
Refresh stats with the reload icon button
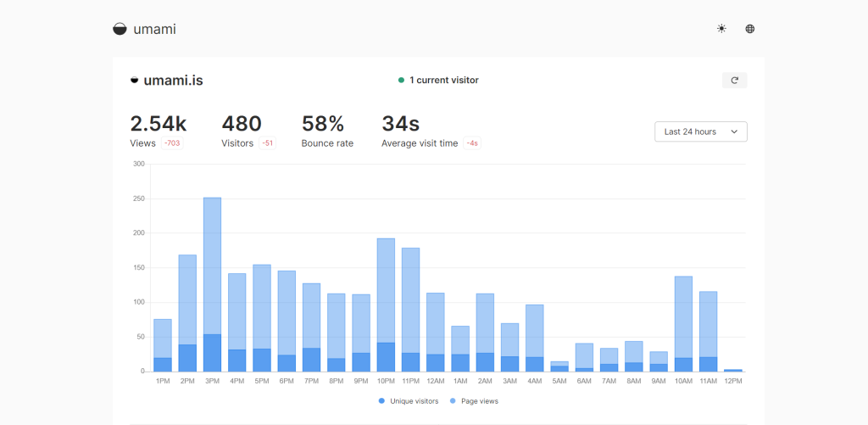click(x=735, y=81)
